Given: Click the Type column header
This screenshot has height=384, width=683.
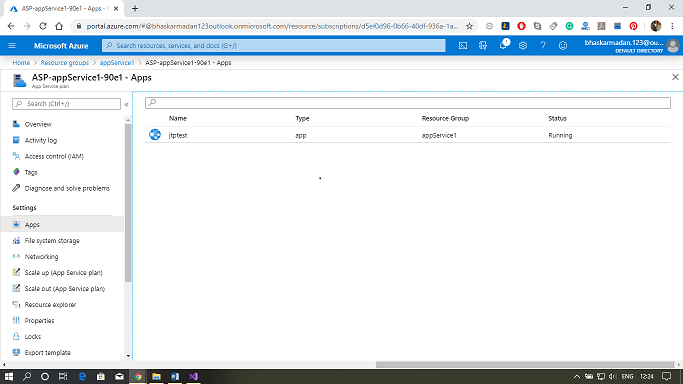Looking at the screenshot, I should pyautogui.click(x=302, y=118).
